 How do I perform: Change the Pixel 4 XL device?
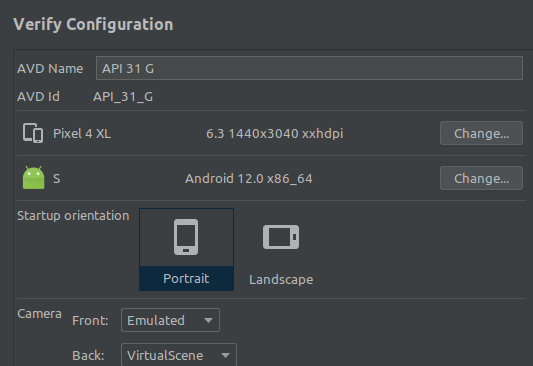[x=481, y=133]
